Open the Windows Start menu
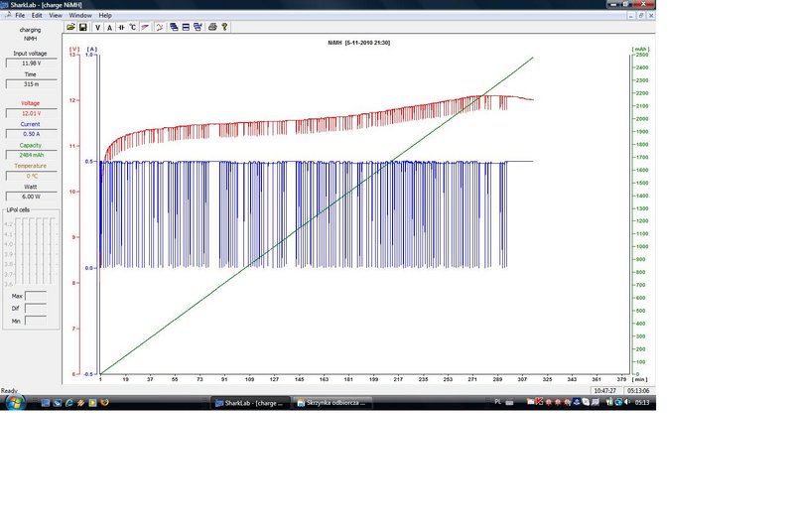 pyautogui.click(x=15, y=403)
